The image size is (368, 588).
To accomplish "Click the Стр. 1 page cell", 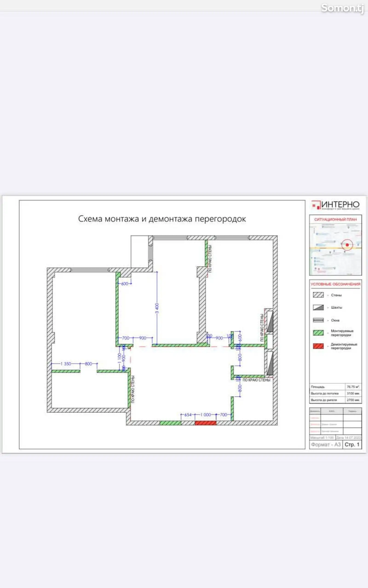I will (x=352, y=444).
